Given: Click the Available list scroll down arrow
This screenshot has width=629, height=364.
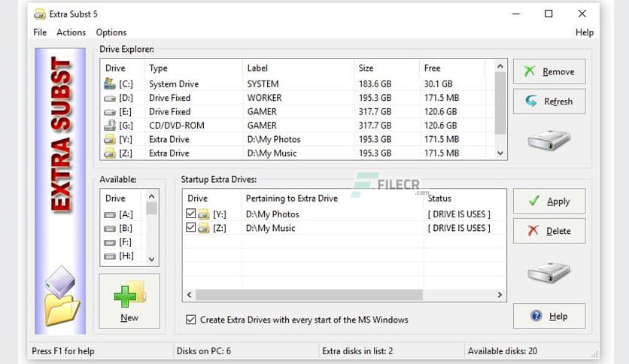Looking at the screenshot, I should pos(152,259).
